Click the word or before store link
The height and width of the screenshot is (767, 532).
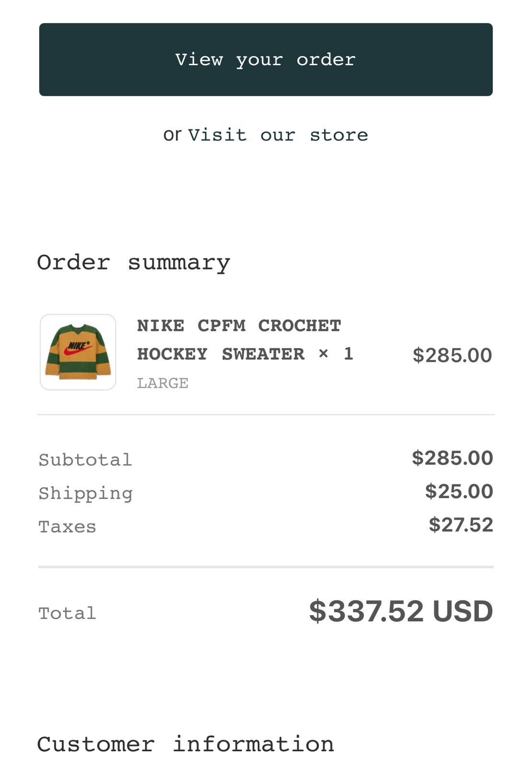point(172,135)
